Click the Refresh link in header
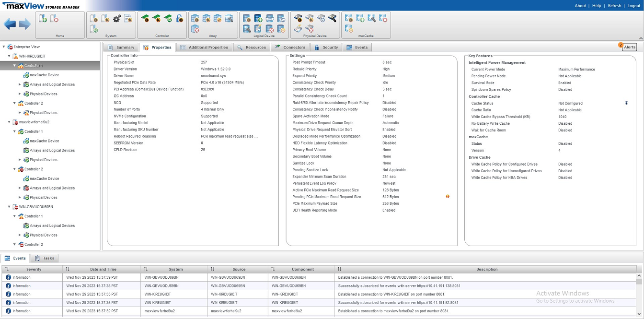Image resolution: width=644 pixels, height=320 pixels. tap(614, 6)
